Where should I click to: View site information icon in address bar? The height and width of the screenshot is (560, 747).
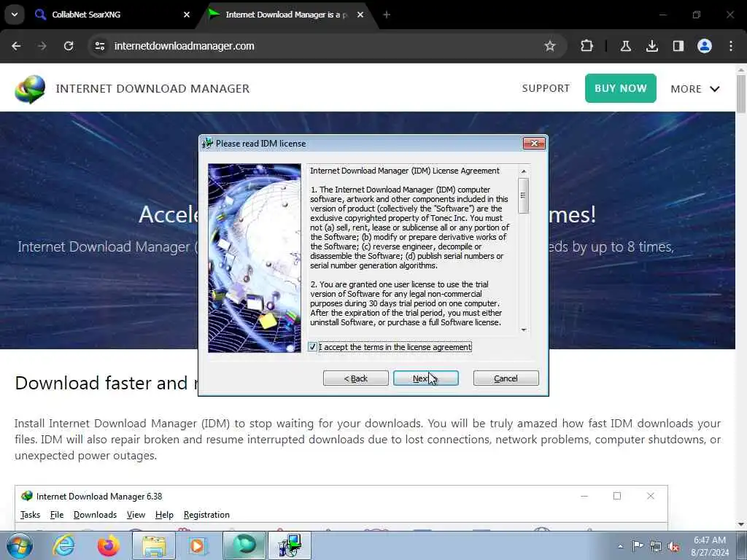[99, 46]
